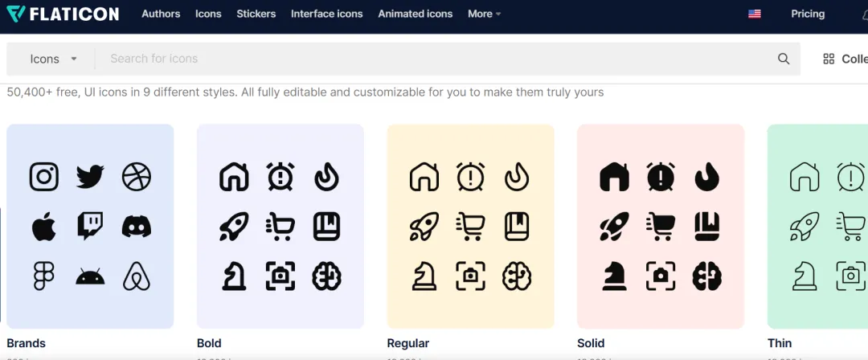
Task: Click the Airbnb logo icon
Action: click(x=136, y=276)
